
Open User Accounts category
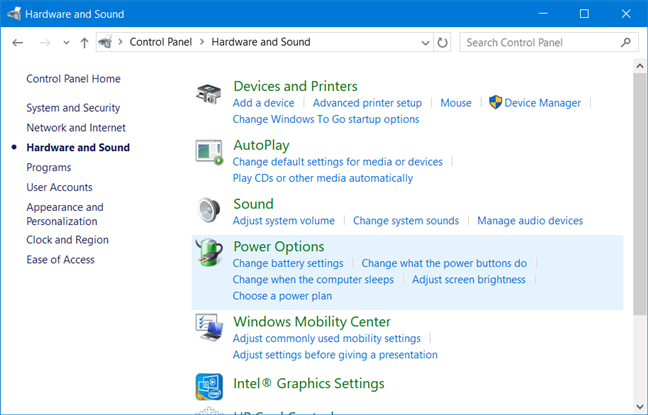point(60,187)
